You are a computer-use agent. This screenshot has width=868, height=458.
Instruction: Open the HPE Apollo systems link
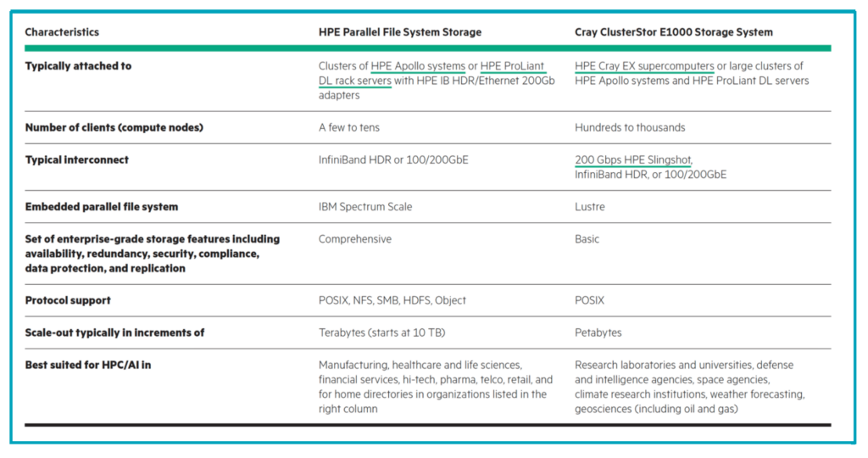tap(418, 66)
